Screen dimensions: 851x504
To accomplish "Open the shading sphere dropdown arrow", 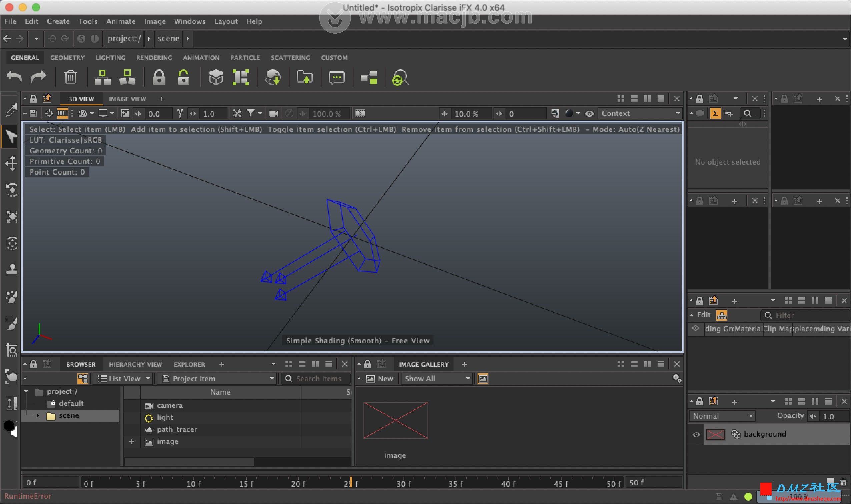I will tap(578, 113).
